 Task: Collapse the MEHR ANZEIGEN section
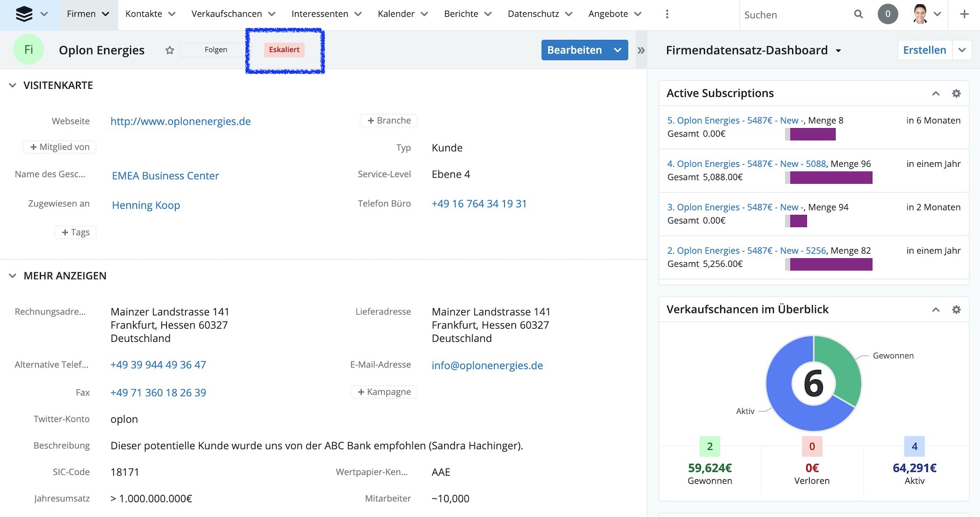click(x=13, y=276)
